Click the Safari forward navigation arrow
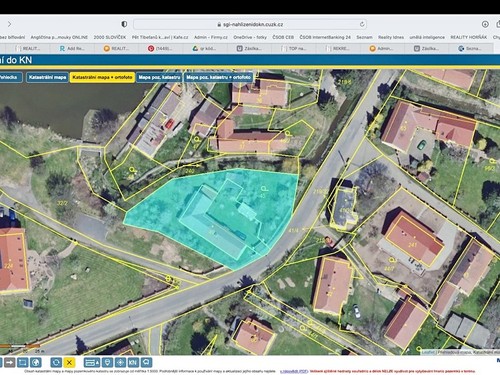The image size is (500, 375). pos(9,24)
